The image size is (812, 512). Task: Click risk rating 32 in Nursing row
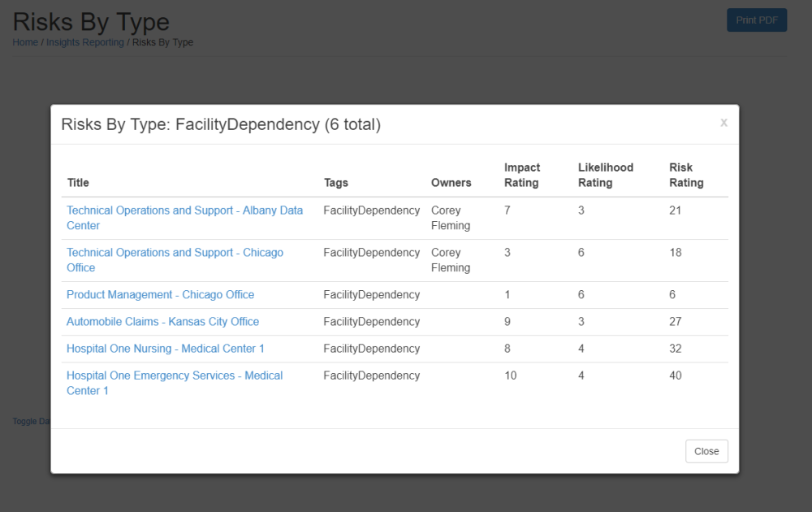pyautogui.click(x=676, y=349)
